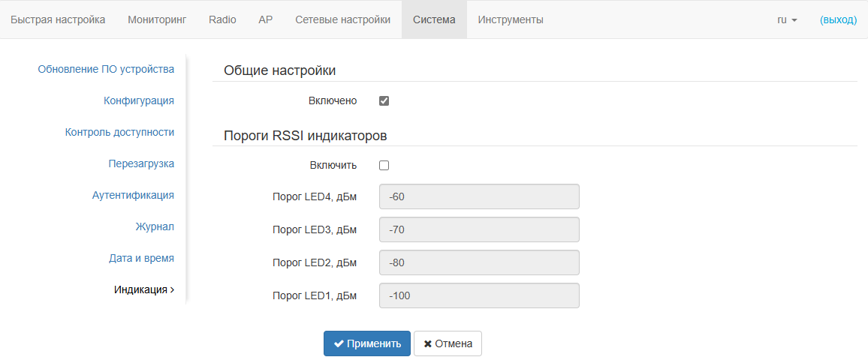868x363 pixels.
Task: Open device firmware update page
Action: (106, 69)
